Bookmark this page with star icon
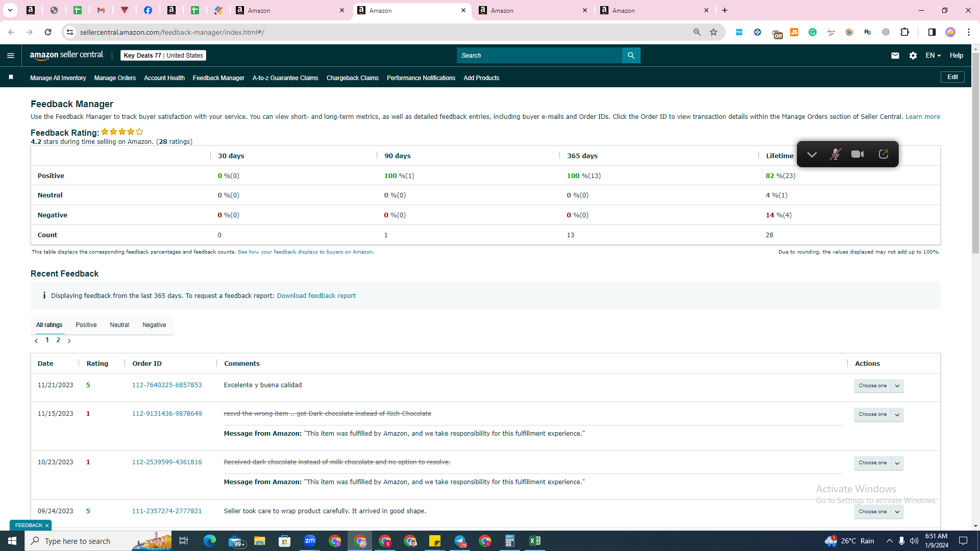 tap(714, 32)
